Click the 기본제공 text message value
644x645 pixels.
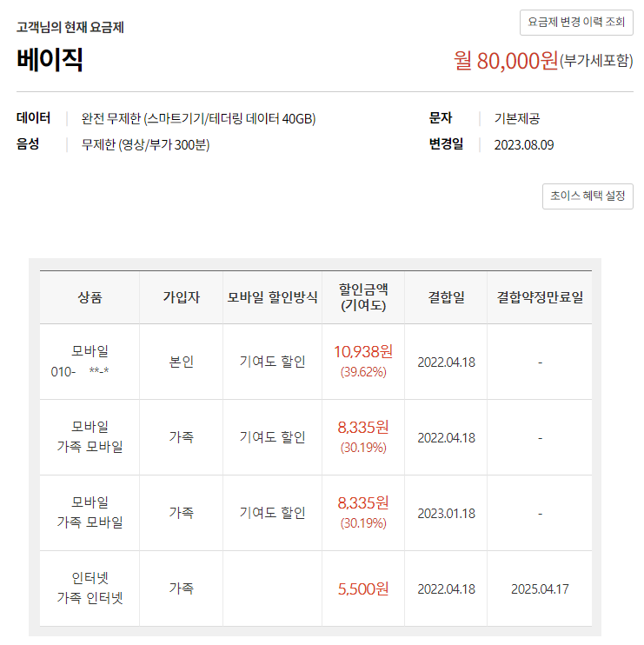pos(516,119)
